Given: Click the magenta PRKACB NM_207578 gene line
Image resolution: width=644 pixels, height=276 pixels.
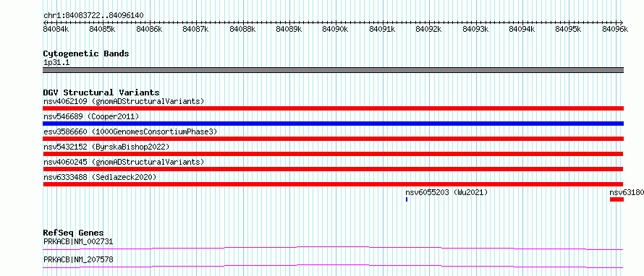Looking at the screenshot, I should click(333, 266).
